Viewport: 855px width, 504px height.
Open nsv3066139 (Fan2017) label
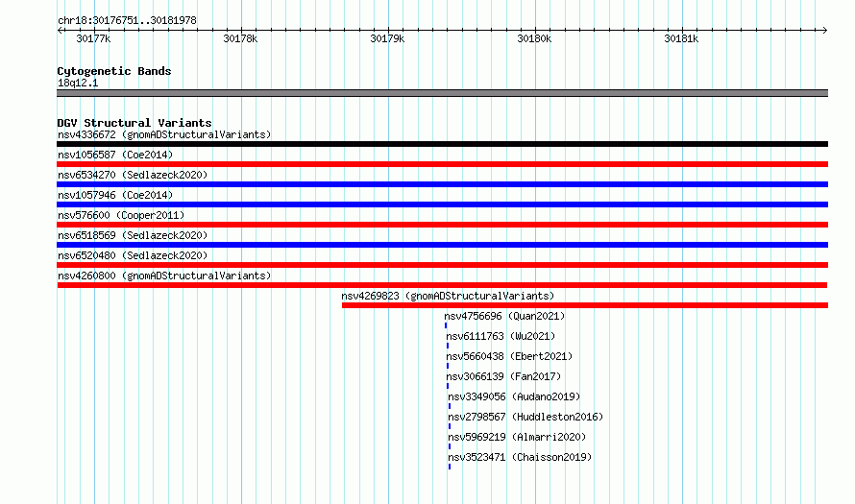[x=503, y=376]
